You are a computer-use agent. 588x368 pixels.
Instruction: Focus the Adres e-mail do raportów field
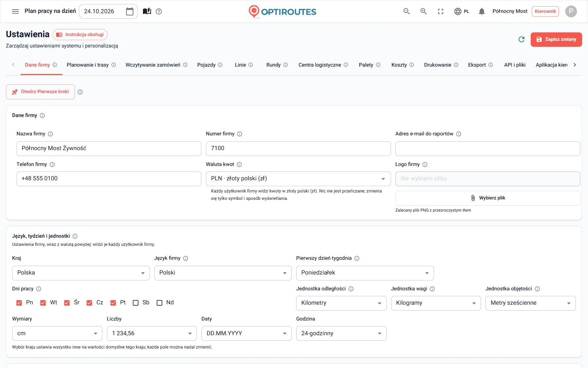click(x=488, y=149)
